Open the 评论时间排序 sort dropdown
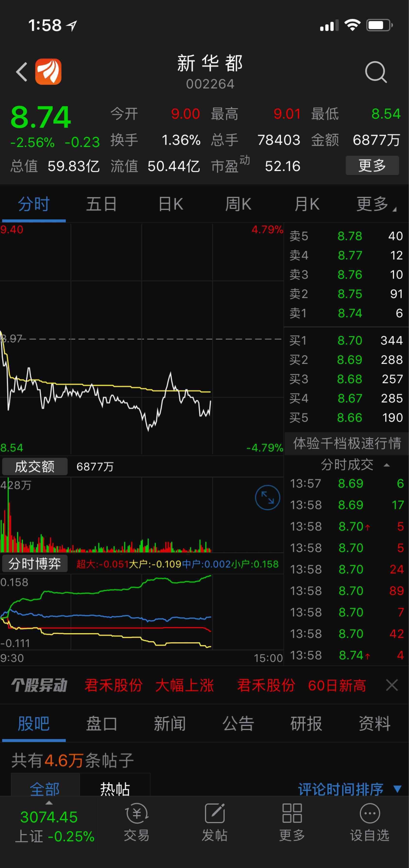 tap(350, 789)
